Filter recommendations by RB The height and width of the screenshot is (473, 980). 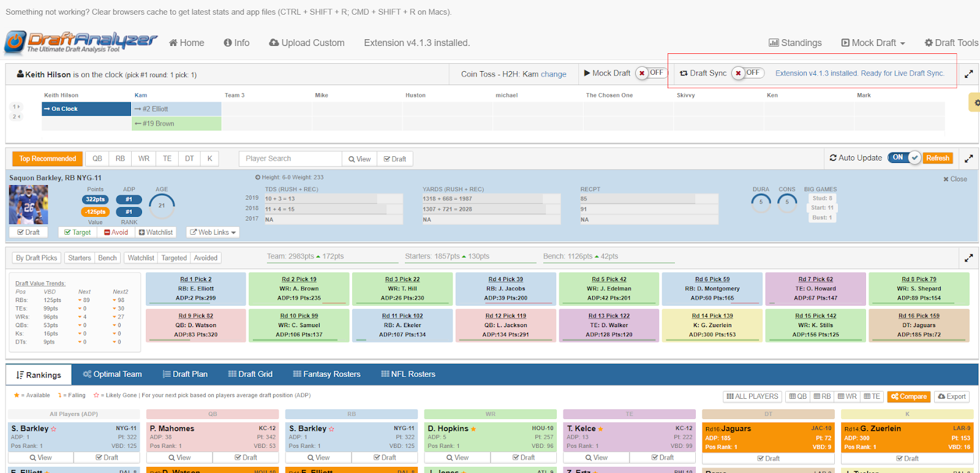click(x=121, y=159)
